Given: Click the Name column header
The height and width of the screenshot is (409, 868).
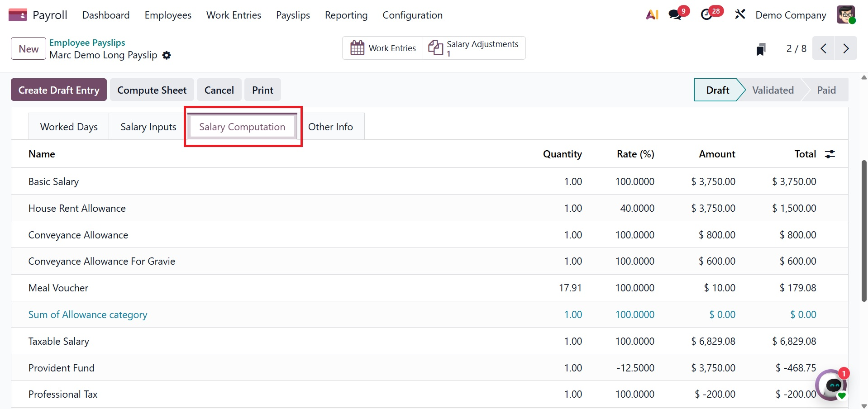Looking at the screenshot, I should click(42, 154).
